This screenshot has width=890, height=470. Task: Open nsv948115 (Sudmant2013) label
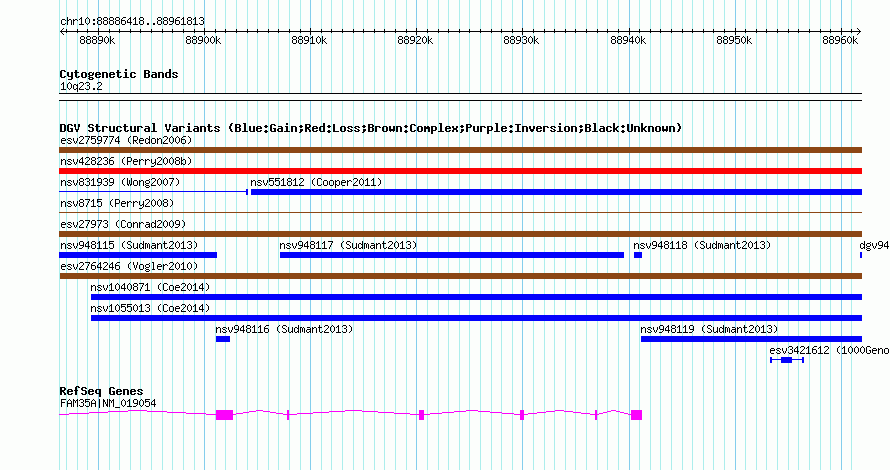[x=129, y=245]
